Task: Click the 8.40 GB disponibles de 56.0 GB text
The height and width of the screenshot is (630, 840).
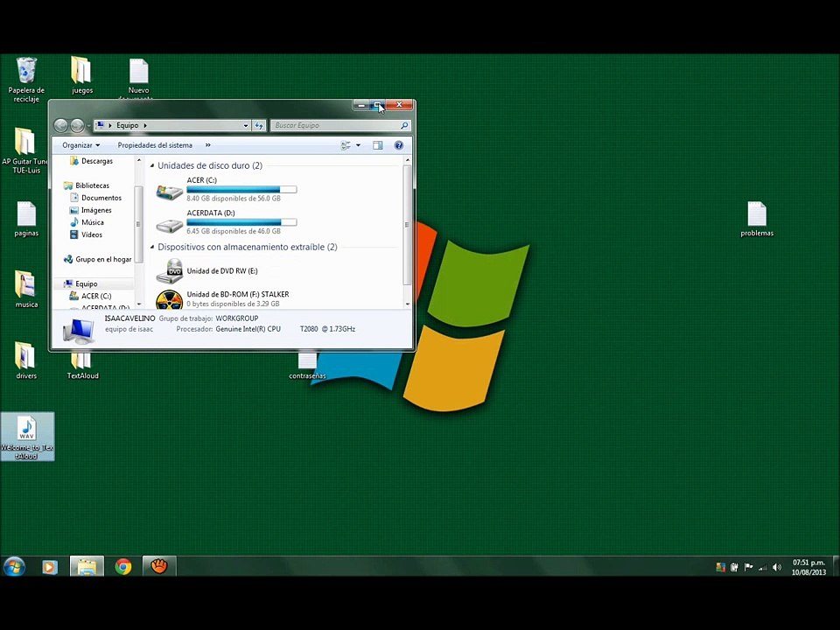Action: pyautogui.click(x=234, y=199)
